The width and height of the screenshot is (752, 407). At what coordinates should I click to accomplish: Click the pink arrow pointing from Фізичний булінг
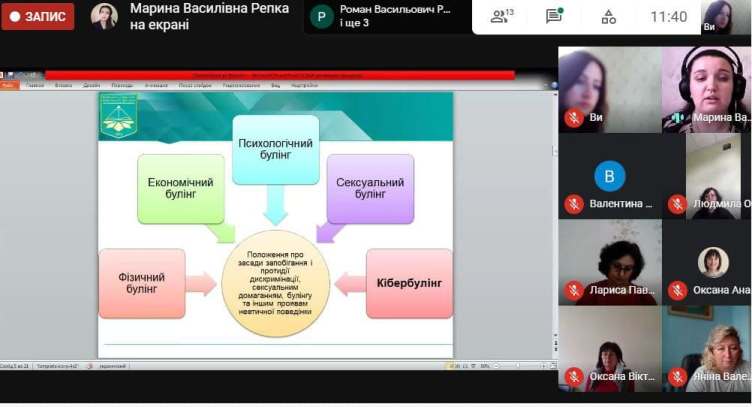pyautogui.click(x=201, y=283)
